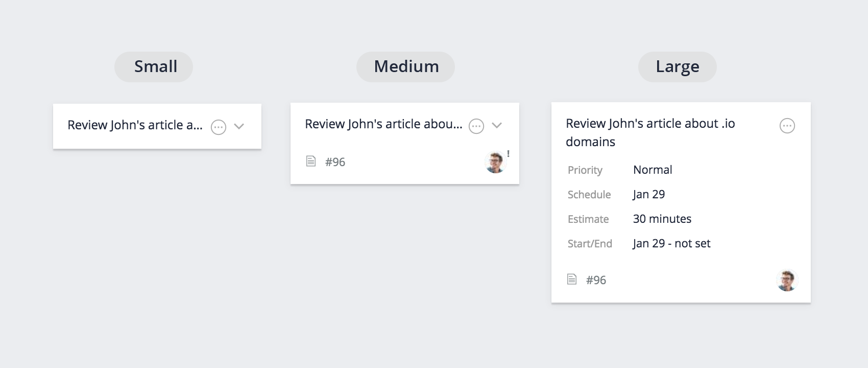Select the Large size label
This screenshot has height=368, width=868.
click(677, 66)
